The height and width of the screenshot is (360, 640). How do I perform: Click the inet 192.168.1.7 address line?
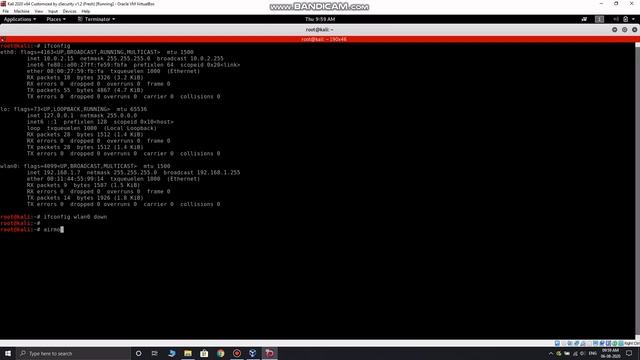[133, 173]
